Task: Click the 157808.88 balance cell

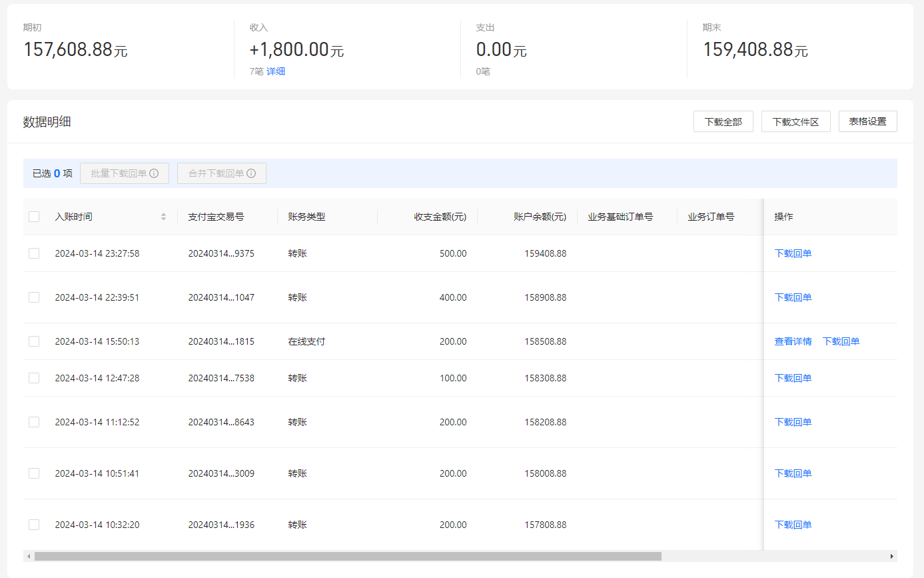Action: click(x=545, y=525)
